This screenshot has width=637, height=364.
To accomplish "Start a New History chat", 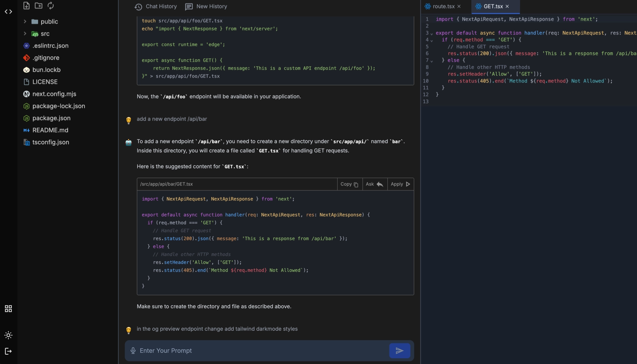I will [x=206, y=6].
